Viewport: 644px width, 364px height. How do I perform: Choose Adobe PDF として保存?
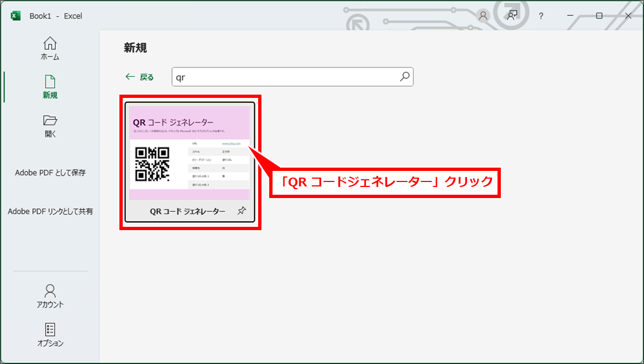[50, 173]
